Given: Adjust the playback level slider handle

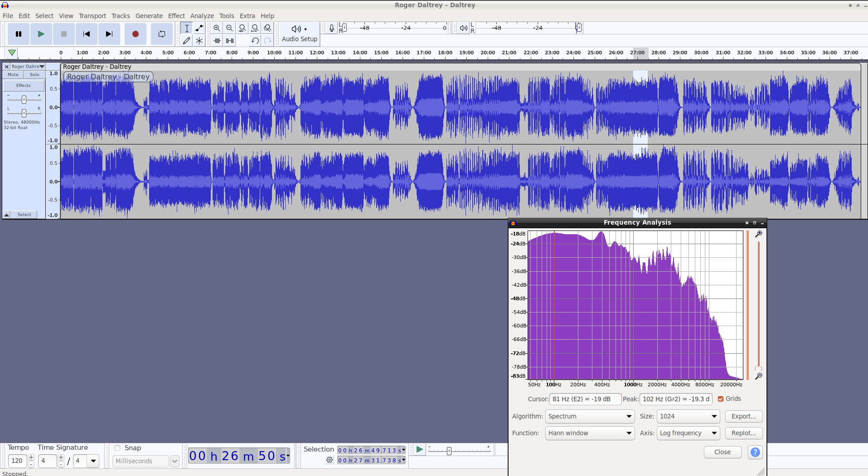Looking at the screenshot, I should tap(578, 28).
